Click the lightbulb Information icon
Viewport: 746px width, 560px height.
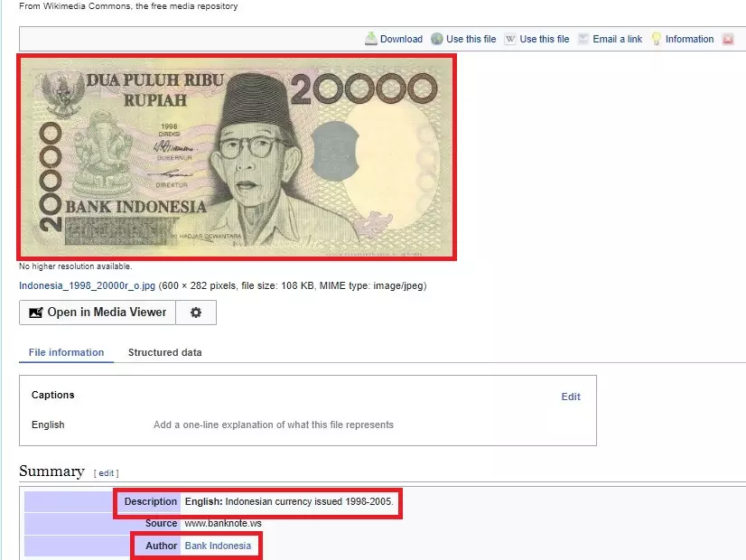coord(657,39)
